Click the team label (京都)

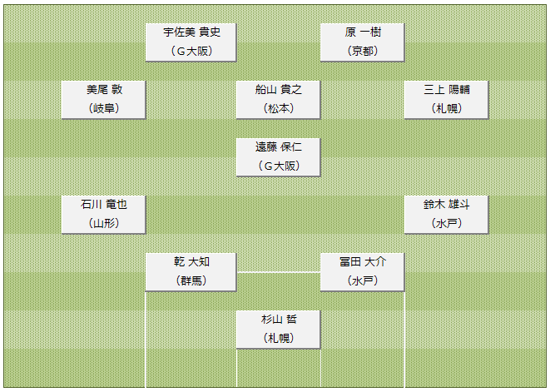[x=363, y=52]
